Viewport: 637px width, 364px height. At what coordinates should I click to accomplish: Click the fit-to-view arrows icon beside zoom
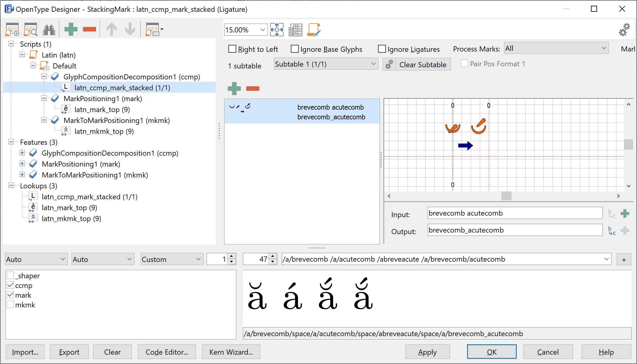point(277,30)
